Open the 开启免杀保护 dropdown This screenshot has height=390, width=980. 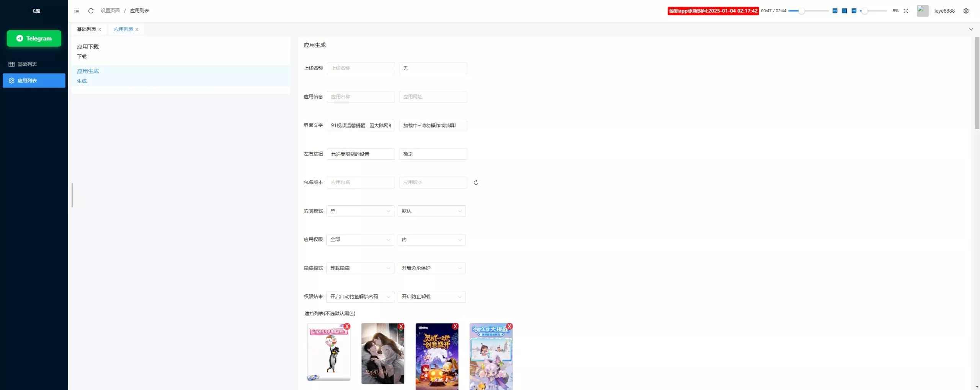(x=431, y=268)
